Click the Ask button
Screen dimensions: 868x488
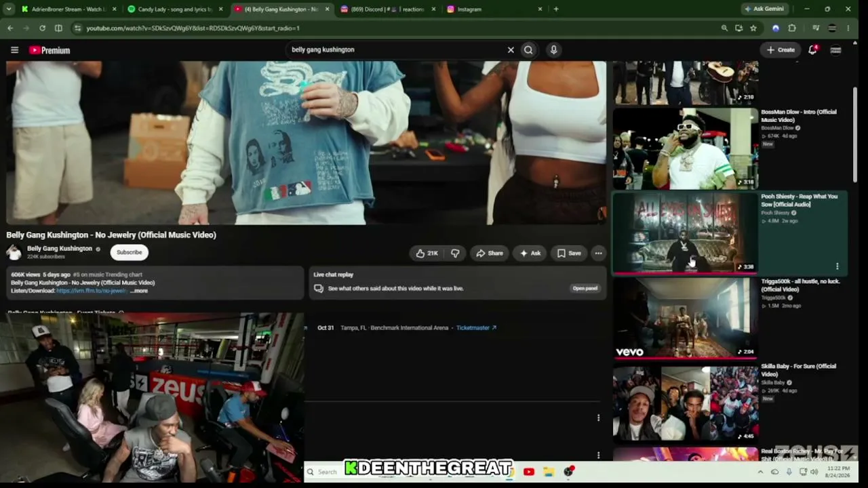pos(530,253)
